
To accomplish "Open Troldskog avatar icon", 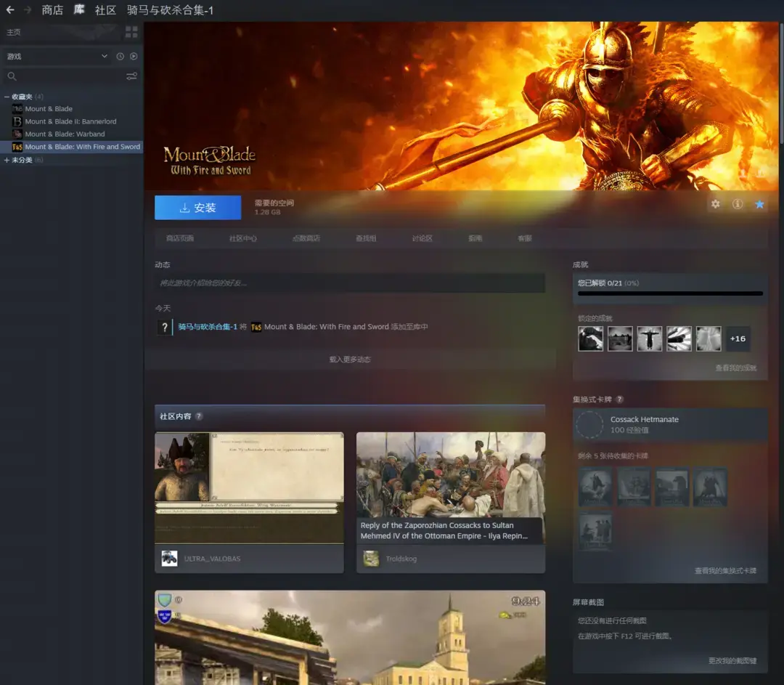I will pos(371,559).
